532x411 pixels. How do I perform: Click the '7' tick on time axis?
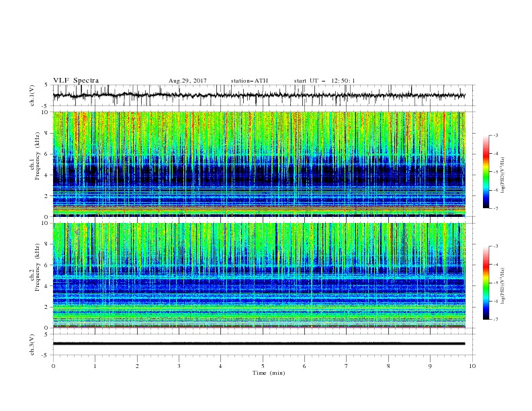point(347,366)
